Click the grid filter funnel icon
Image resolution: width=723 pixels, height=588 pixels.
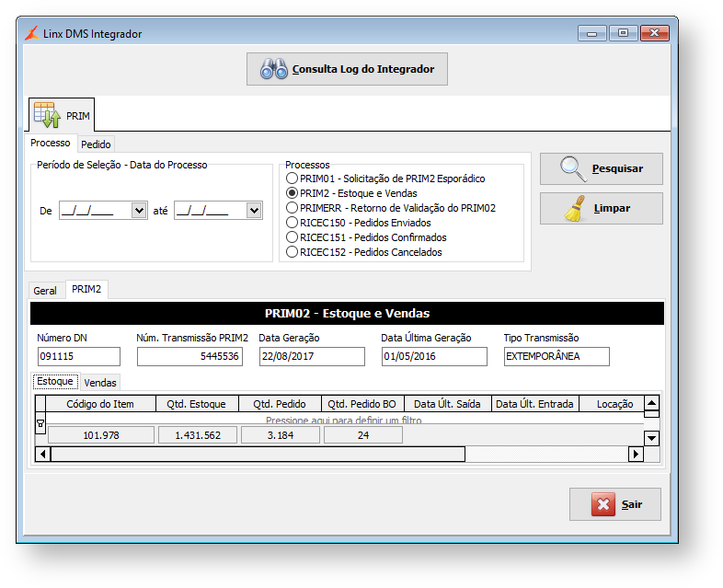point(40,423)
